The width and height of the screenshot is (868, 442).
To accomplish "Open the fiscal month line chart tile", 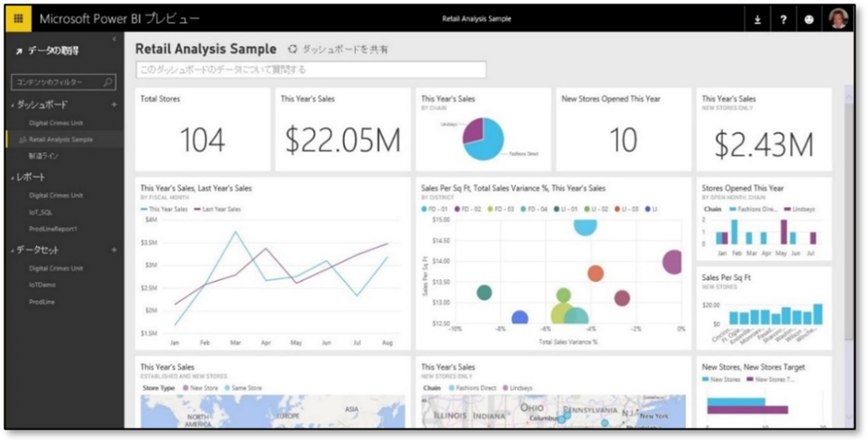I will pyautogui.click(x=272, y=263).
